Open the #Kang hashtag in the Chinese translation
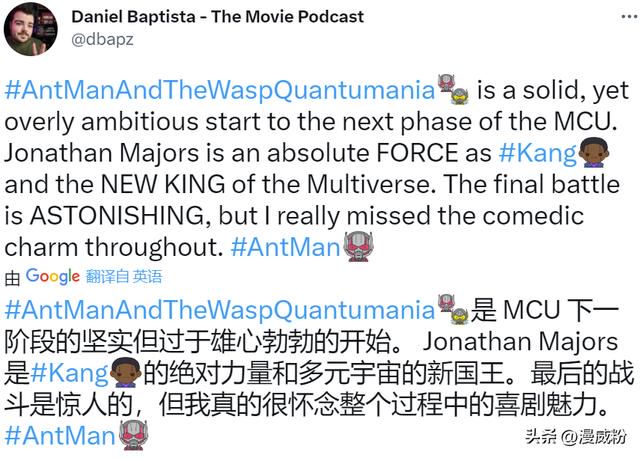The width and height of the screenshot is (640, 458). point(69,373)
